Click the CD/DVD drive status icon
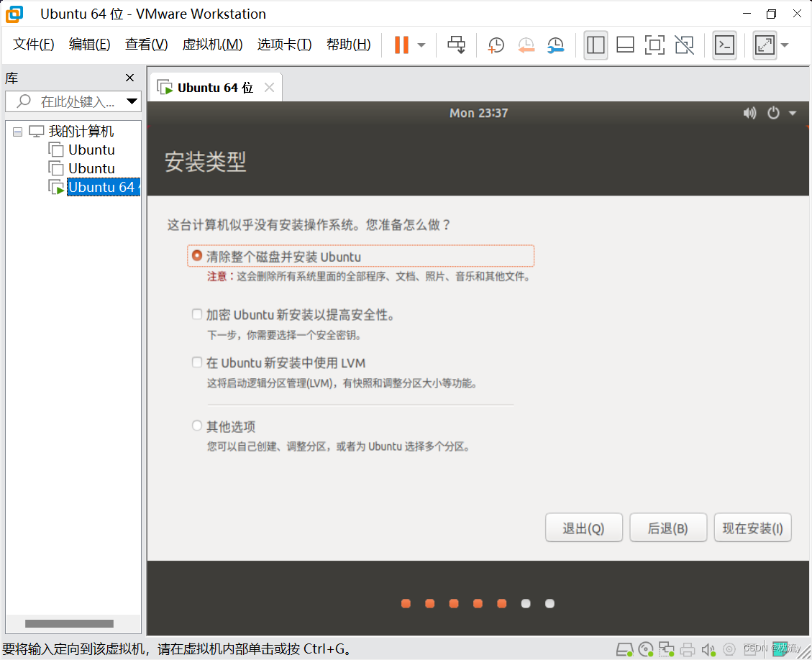Image resolution: width=812 pixels, height=660 pixels. tap(646, 649)
